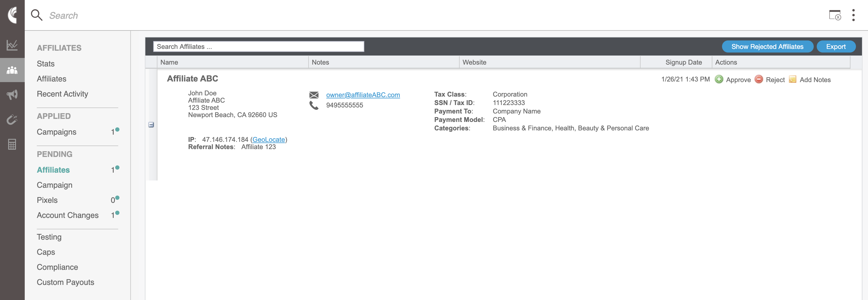Click the window close icon in top bar
868x300 pixels.
pos(835,15)
